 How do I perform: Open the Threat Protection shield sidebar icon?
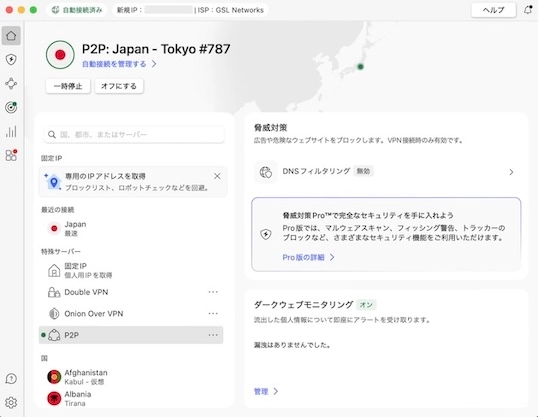click(x=11, y=59)
